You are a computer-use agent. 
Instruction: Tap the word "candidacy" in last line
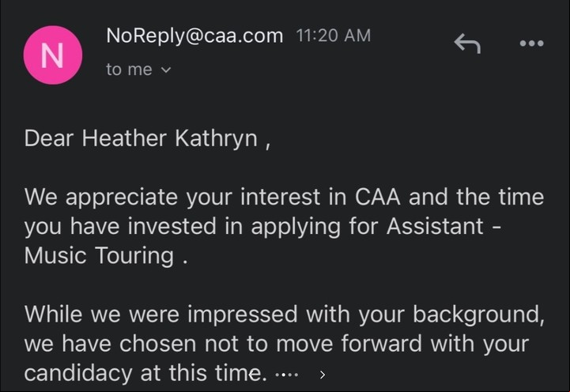[78, 373]
